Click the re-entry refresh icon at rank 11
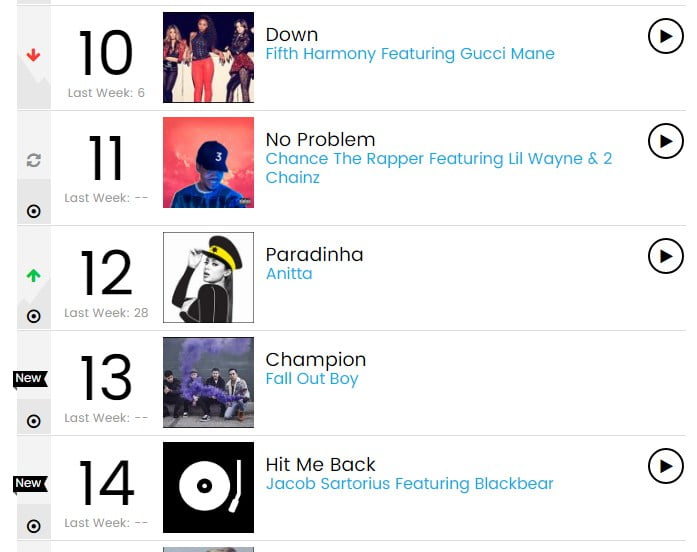Image resolution: width=697 pixels, height=552 pixels. [x=34, y=160]
